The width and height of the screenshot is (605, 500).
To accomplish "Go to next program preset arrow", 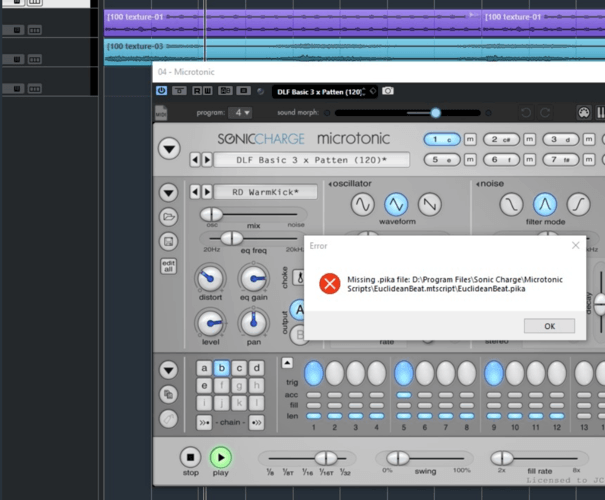I will (x=207, y=160).
